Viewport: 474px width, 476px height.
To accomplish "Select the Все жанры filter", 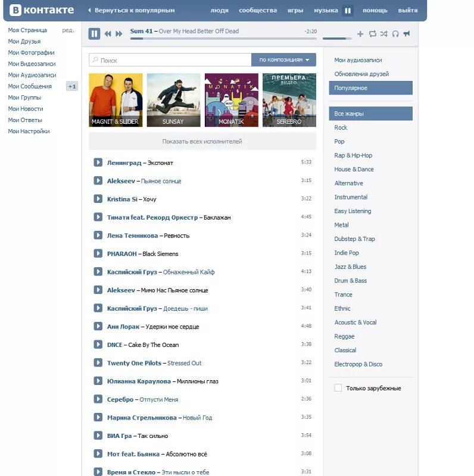I will [x=371, y=114].
